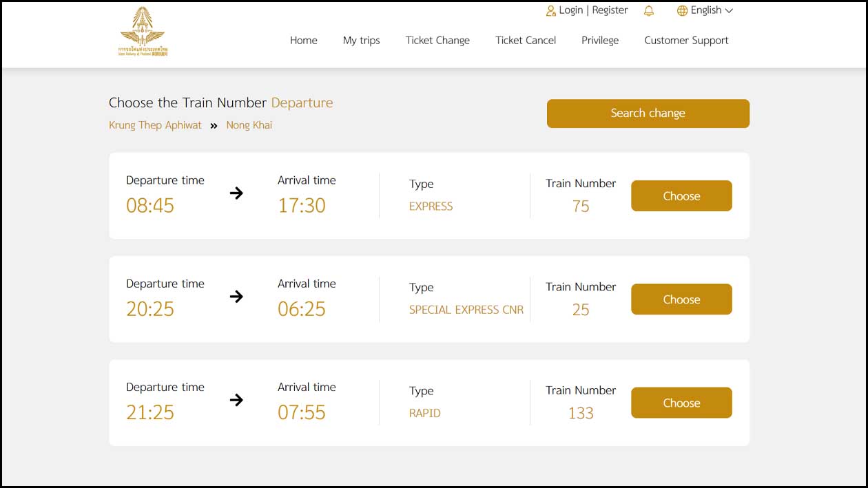Click the arrow icon in the 21:25 row

point(236,400)
